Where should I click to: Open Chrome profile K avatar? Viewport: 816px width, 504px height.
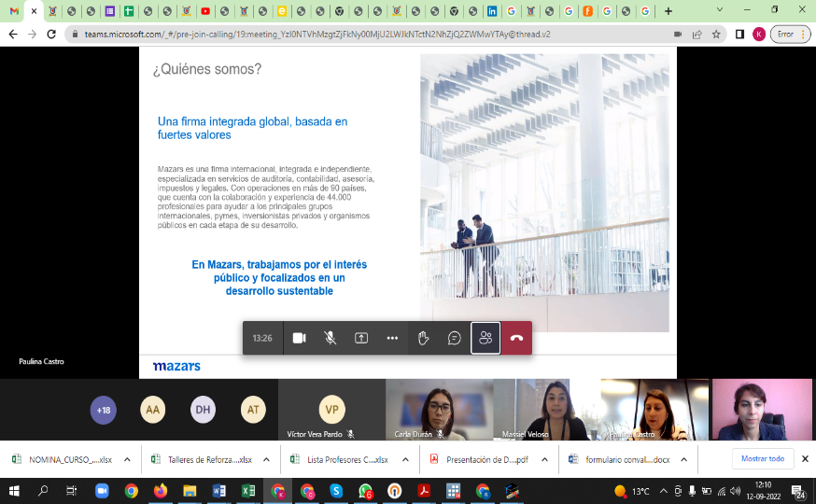[759, 35]
